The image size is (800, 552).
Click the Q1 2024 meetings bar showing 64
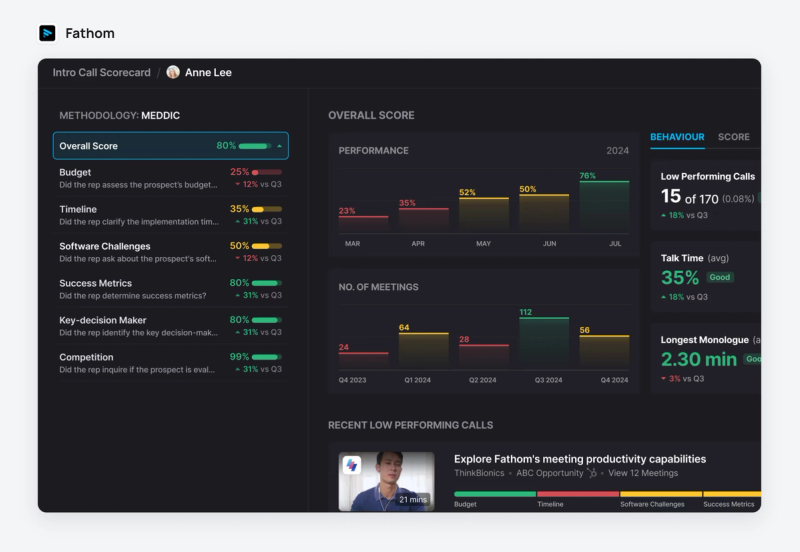[423, 351]
